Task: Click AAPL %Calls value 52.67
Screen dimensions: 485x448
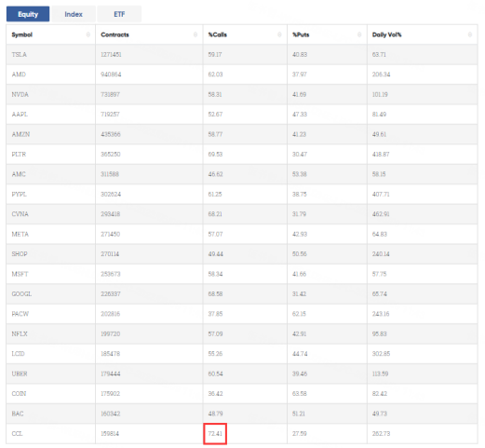Action: pos(215,115)
